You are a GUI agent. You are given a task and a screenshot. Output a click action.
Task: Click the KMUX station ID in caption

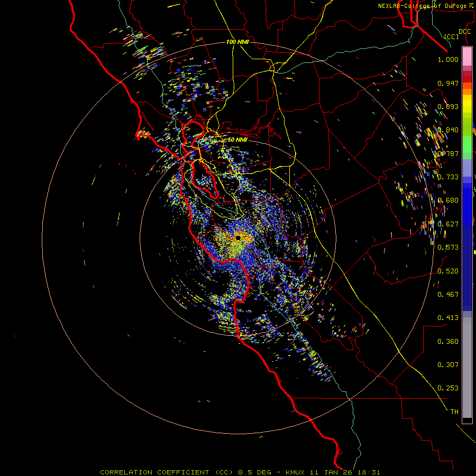296,472
